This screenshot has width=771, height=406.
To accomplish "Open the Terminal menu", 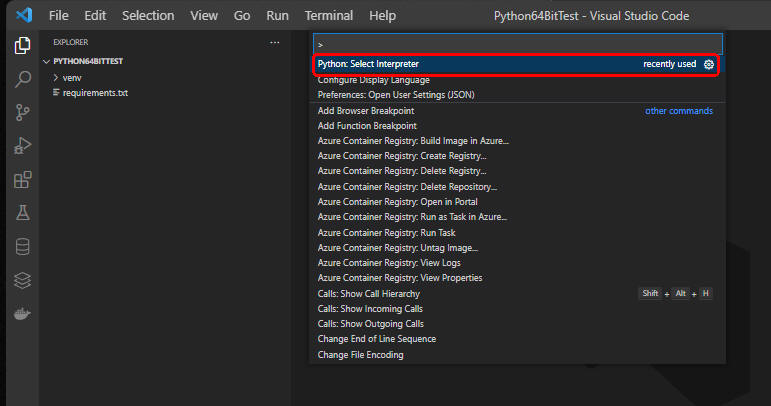I will 328,16.
